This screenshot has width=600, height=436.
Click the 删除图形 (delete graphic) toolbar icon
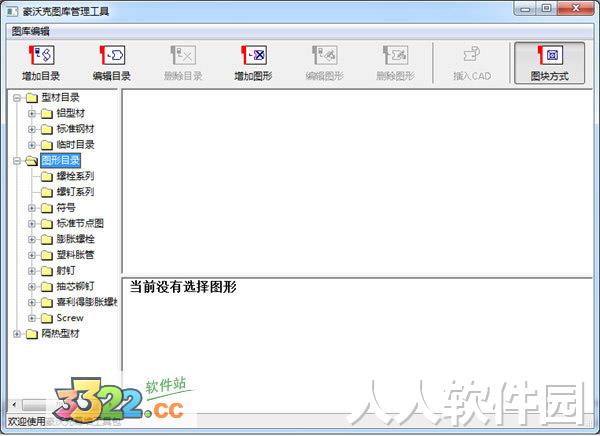tap(395, 63)
